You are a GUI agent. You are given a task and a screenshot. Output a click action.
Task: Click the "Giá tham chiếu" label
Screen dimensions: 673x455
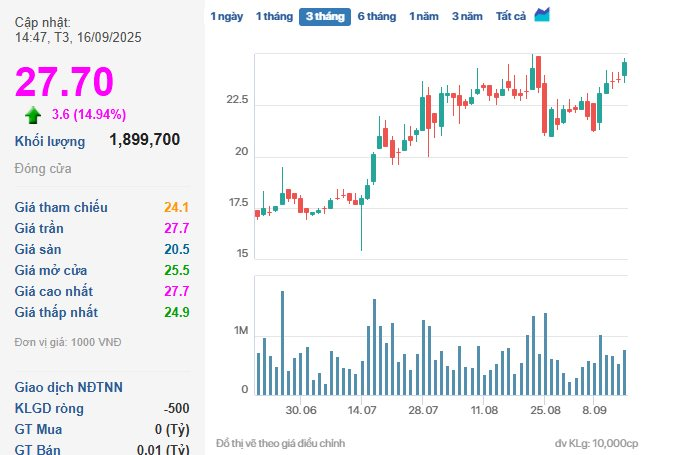pos(61,208)
